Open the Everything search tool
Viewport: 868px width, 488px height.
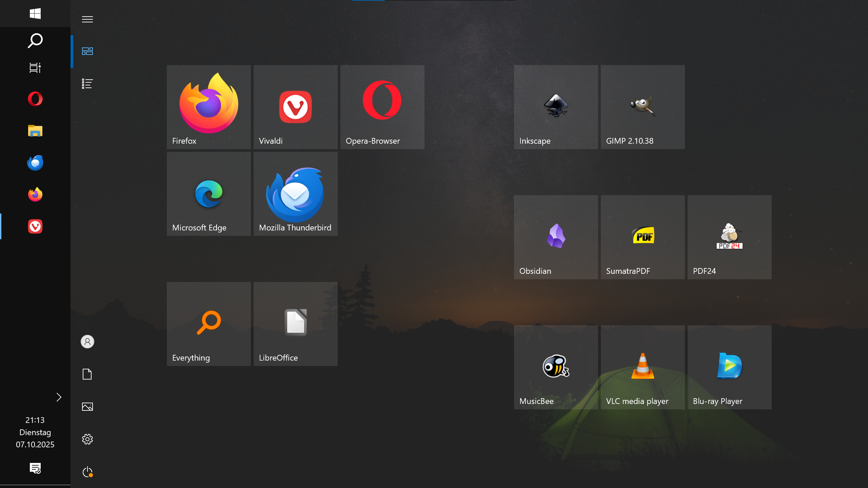pyautogui.click(x=209, y=324)
